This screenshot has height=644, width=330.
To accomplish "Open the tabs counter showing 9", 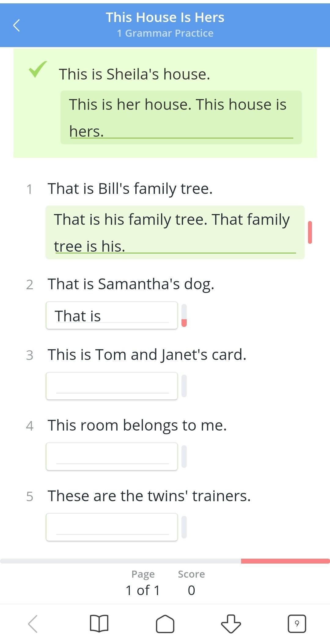I will [297, 624].
